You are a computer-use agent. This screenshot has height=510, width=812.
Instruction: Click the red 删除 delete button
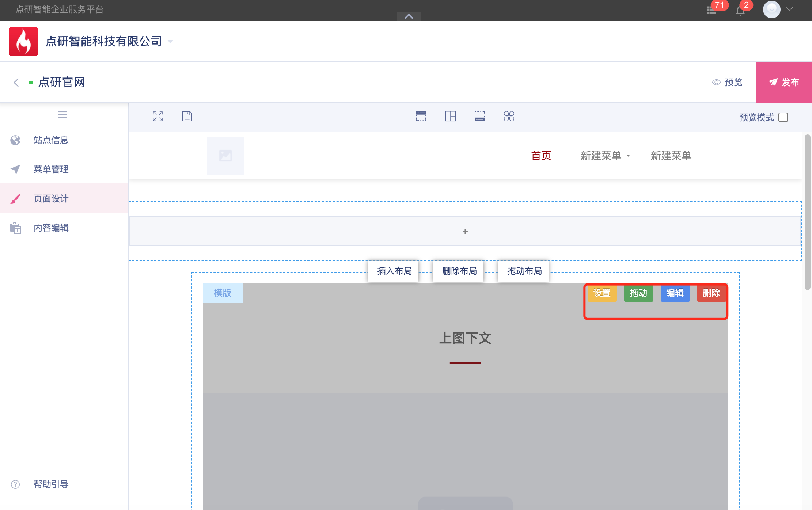[x=712, y=293]
